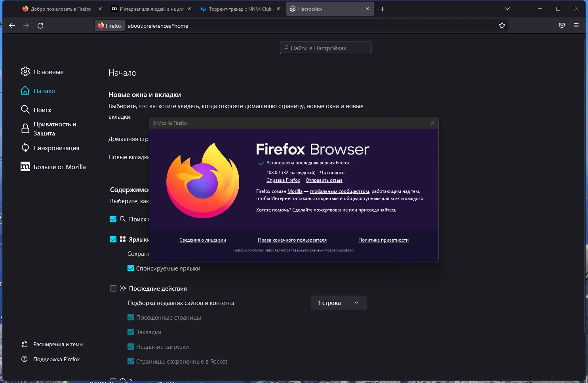
Task: Click the forward navigation arrow
Action: 26,26
